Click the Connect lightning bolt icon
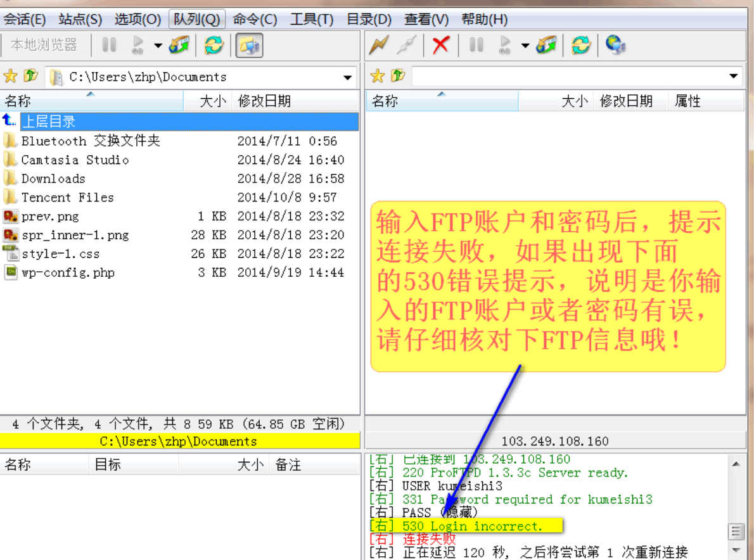 point(379,45)
